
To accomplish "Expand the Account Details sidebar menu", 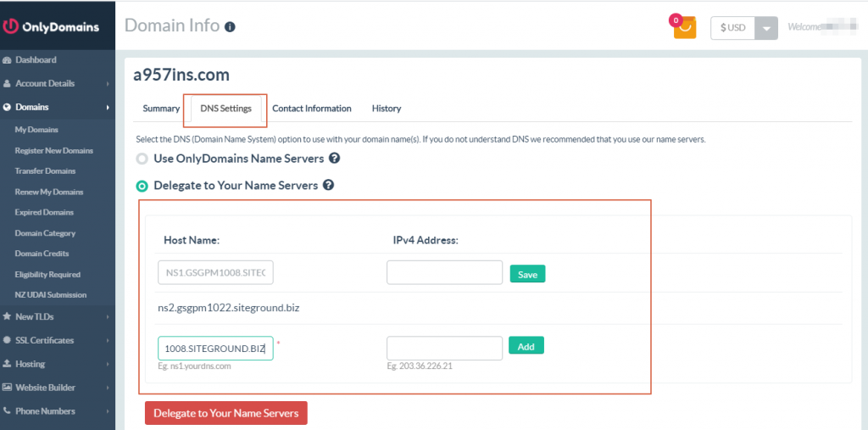I will click(45, 84).
